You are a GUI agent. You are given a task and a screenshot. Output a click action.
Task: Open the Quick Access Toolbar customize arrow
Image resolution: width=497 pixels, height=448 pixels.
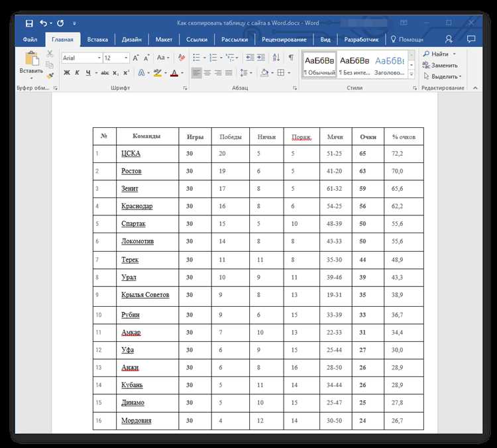tap(74, 23)
